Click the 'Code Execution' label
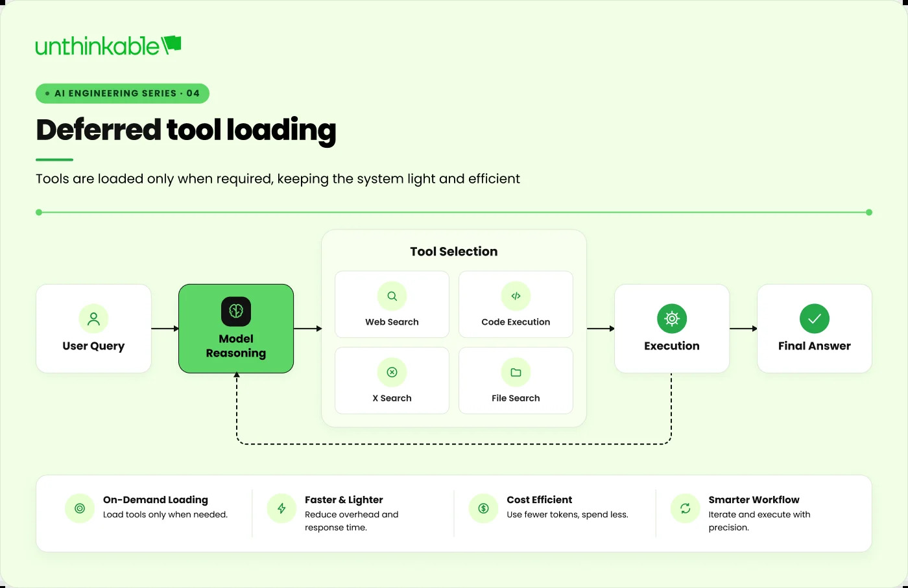908x588 pixels. (516, 322)
